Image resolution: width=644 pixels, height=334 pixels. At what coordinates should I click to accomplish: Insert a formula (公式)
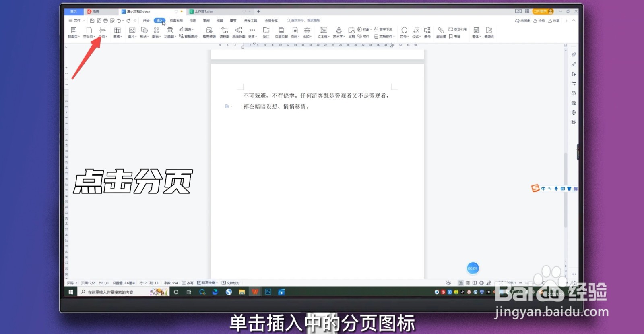(416, 33)
